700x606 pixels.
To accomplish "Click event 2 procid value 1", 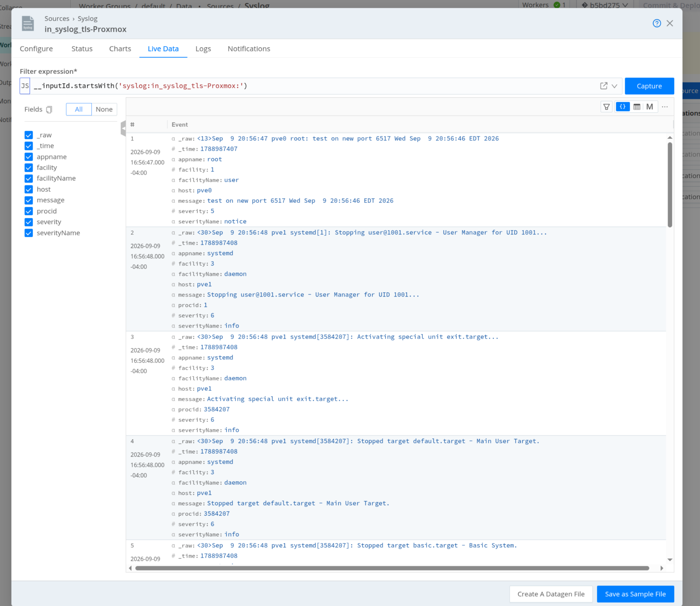I will point(205,305).
